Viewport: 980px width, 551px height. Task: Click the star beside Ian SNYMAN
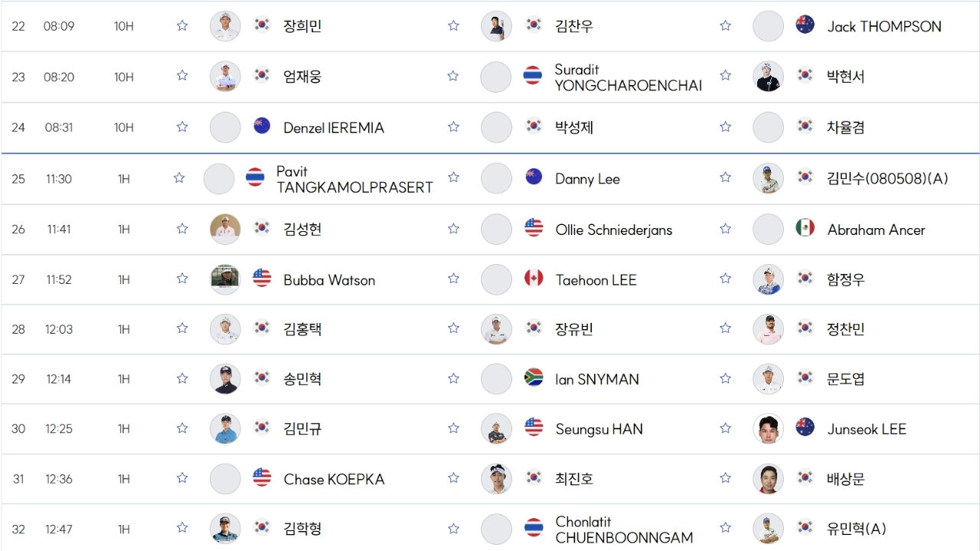(453, 378)
